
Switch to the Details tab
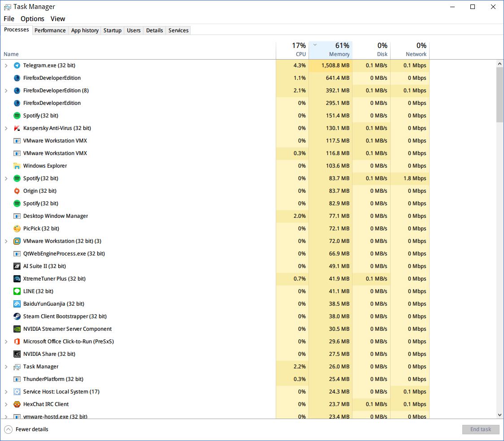point(155,30)
